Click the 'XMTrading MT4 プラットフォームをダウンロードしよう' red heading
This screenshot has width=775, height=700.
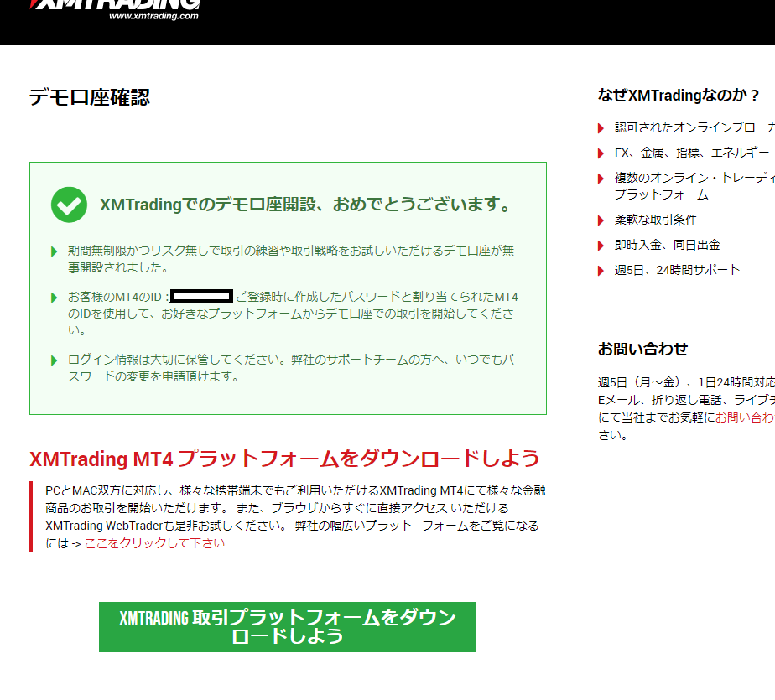click(284, 459)
